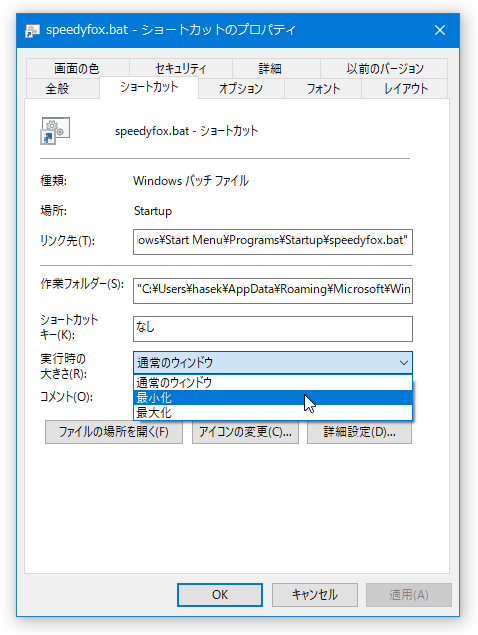Select 最大化 in the run size list
478x635 pixels.
point(273,413)
